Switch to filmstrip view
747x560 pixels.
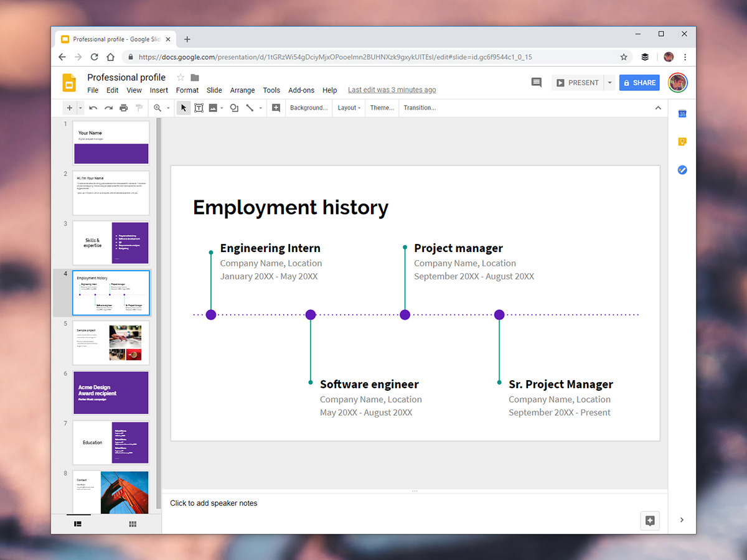point(78,524)
